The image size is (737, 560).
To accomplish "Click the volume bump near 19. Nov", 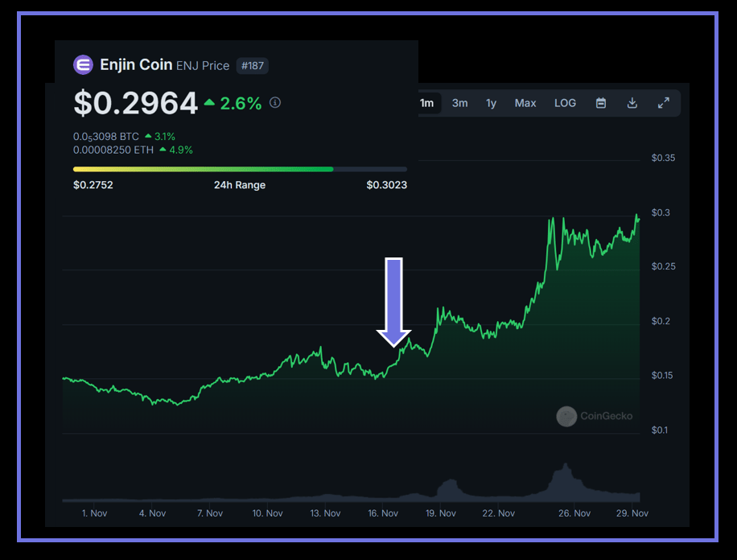I will (451, 490).
